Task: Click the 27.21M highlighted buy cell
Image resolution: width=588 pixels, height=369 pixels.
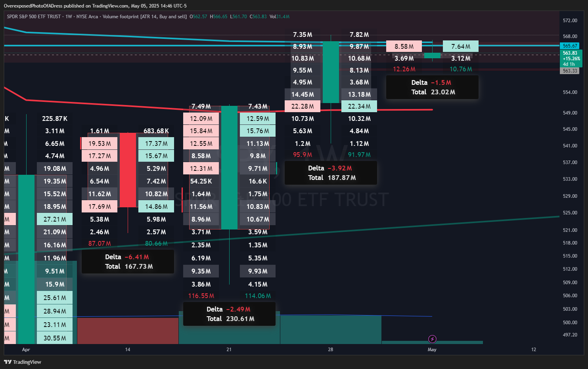Action: tap(55, 219)
